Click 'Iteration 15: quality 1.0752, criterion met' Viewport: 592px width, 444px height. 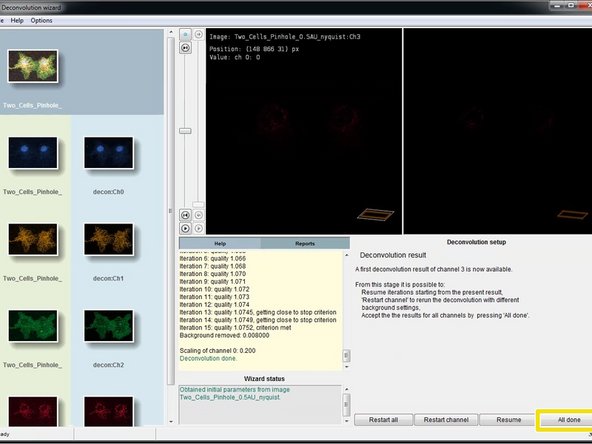pyautogui.click(x=235, y=328)
